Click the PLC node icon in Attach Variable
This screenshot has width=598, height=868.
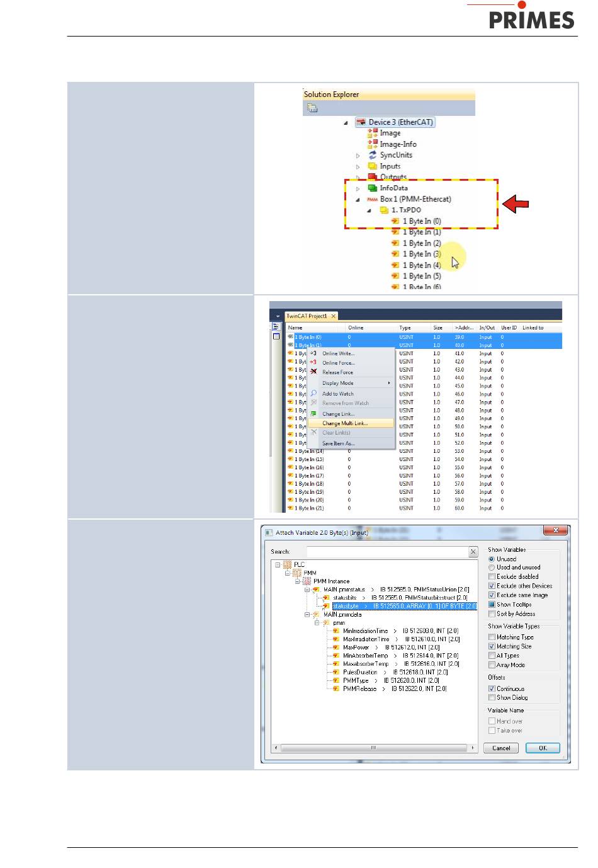click(288, 564)
